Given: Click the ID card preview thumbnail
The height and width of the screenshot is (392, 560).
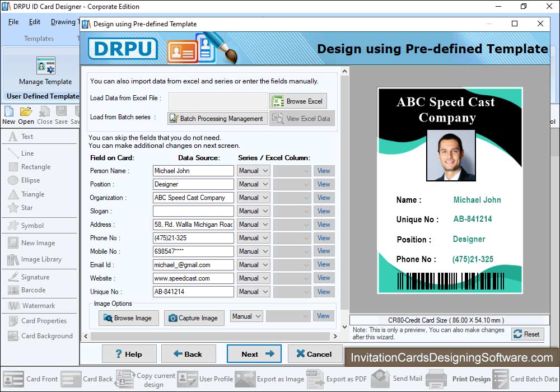Looking at the screenshot, I should [x=450, y=190].
